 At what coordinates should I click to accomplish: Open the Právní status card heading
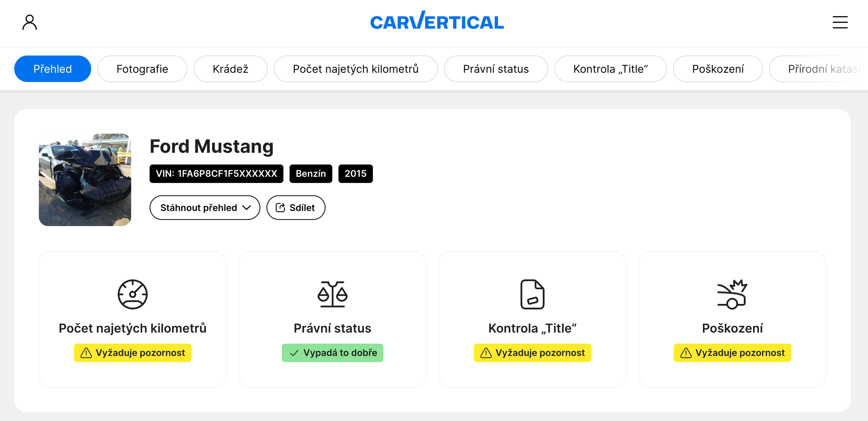pos(332,328)
